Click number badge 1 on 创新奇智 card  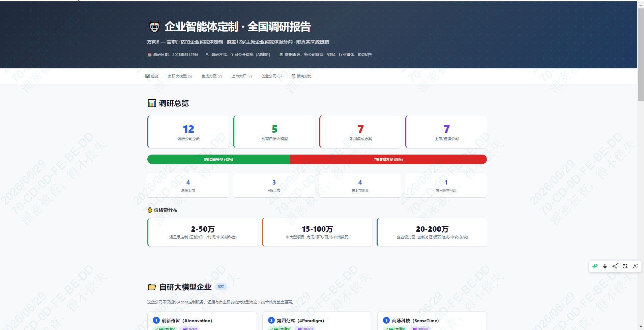(x=156, y=320)
